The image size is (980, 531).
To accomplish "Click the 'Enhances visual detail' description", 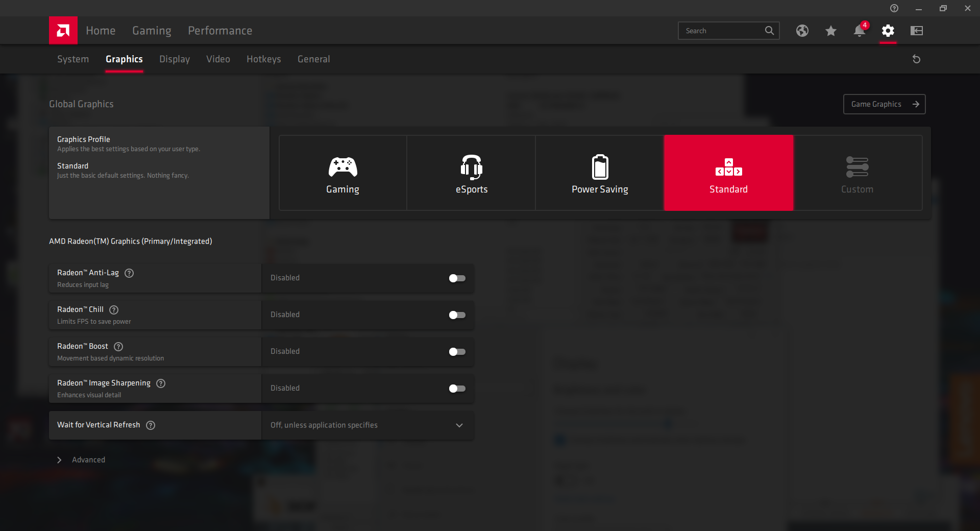I will 89,395.
